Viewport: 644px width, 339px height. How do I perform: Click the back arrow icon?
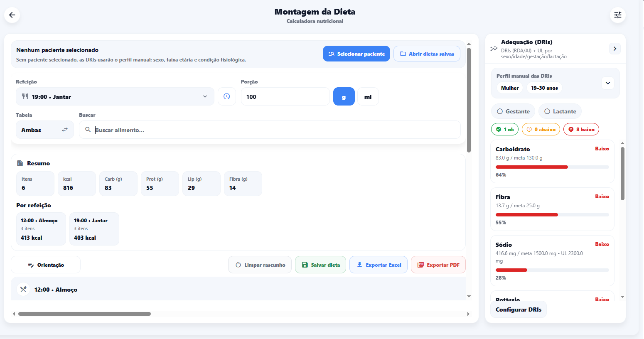pos(12,15)
